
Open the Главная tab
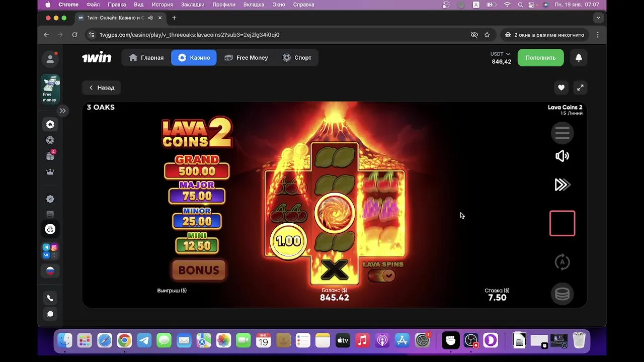pos(146,58)
